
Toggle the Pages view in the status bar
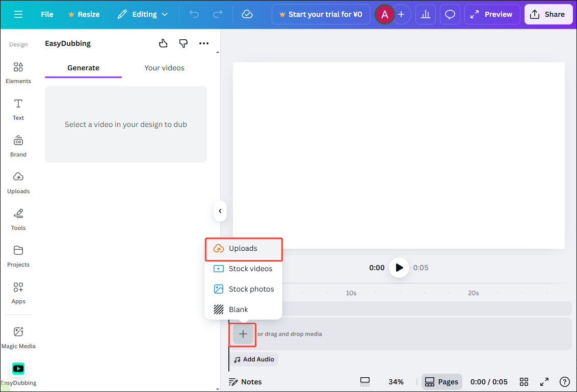pyautogui.click(x=441, y=381)
